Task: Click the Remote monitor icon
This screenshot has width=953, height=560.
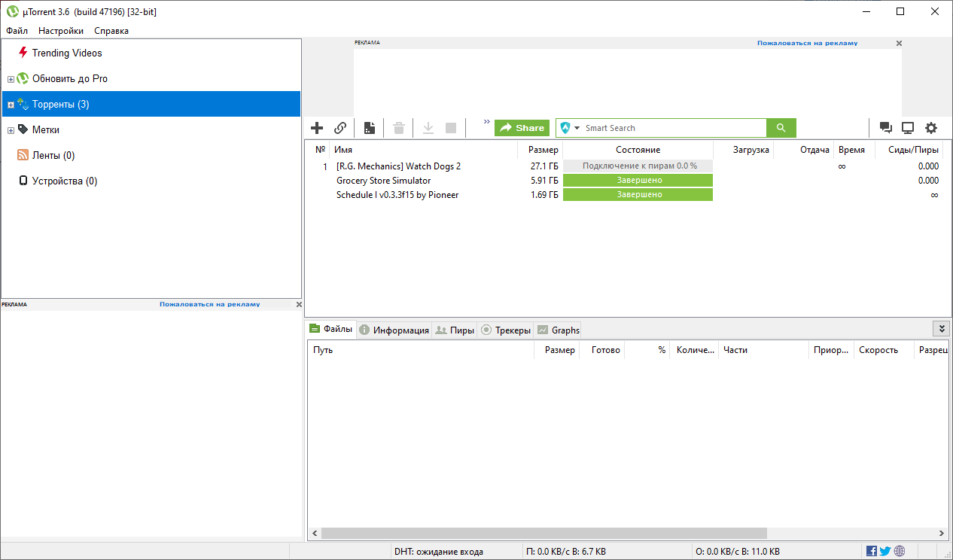Action: click(x=908, y=128)
